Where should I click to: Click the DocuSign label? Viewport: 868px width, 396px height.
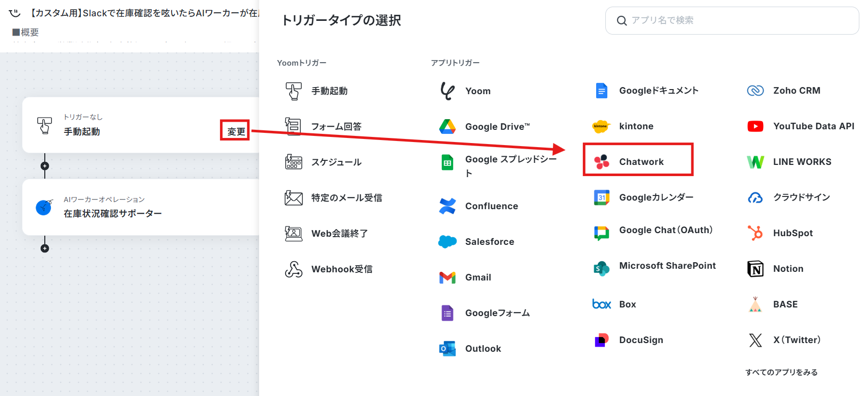point(641,340)
